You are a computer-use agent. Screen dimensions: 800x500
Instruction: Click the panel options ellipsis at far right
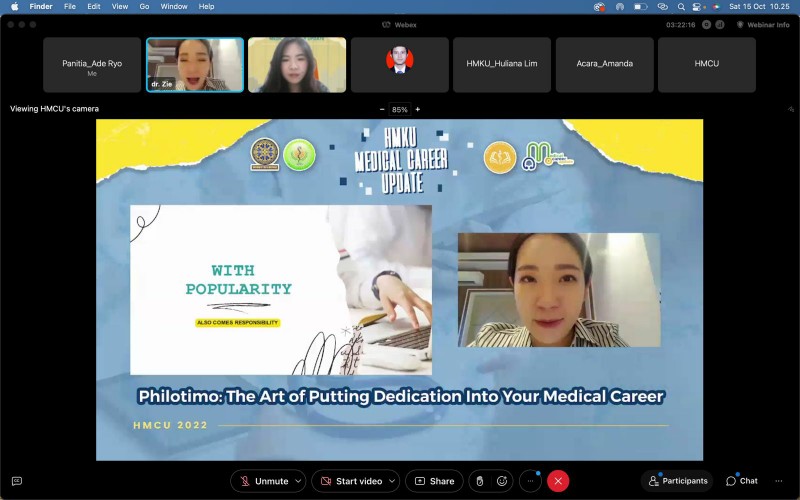click(x=779, y=481)
